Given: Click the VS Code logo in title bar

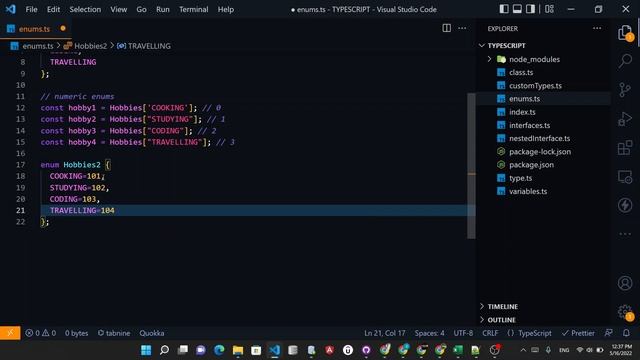Looking at the screenshot, I should pos(11,9).
